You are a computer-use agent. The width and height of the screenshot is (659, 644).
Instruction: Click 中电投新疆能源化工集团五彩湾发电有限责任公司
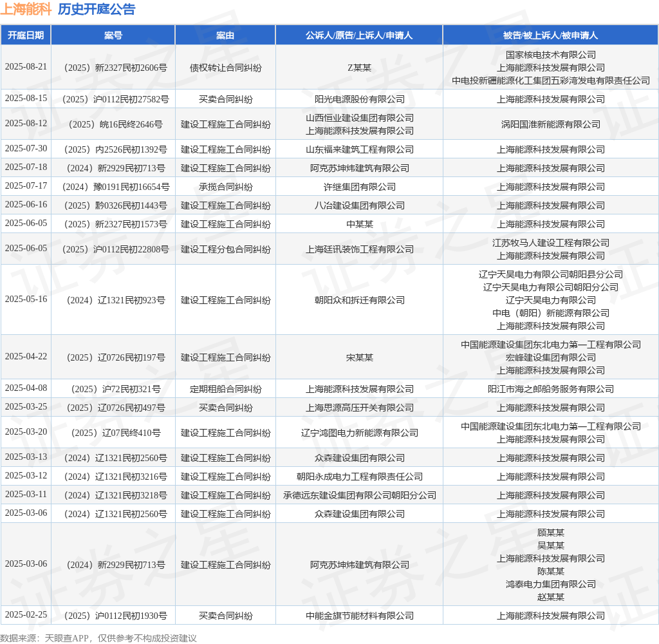[x=551, y=80]
